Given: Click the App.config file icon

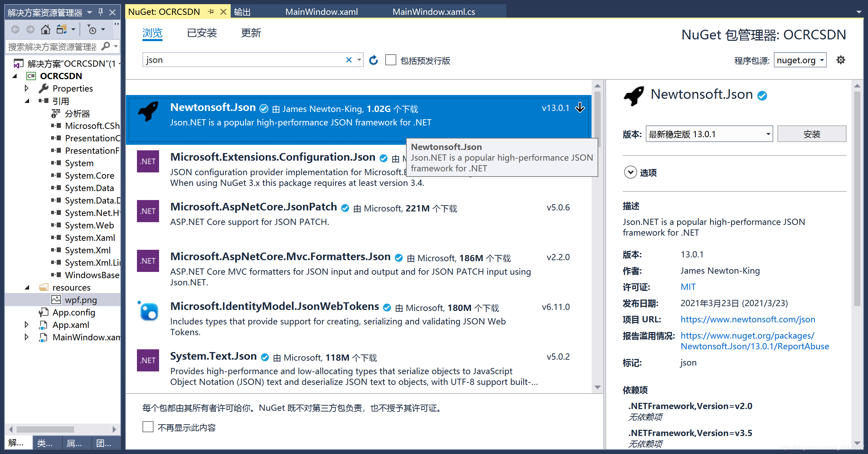Looking at the screenshot, I should click(x=44, y=312).
